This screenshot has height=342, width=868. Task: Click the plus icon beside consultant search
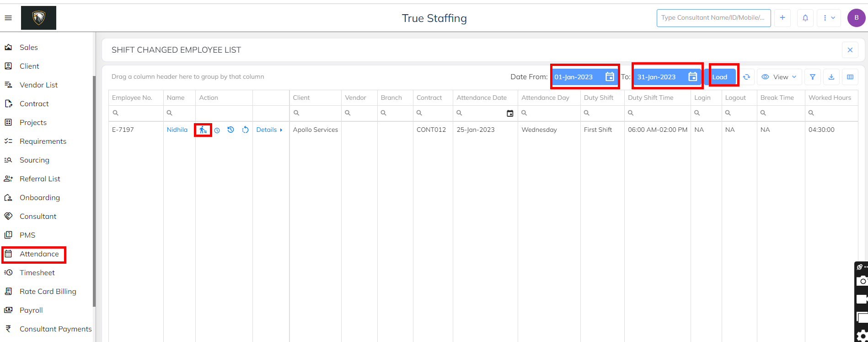click(782, 18)
